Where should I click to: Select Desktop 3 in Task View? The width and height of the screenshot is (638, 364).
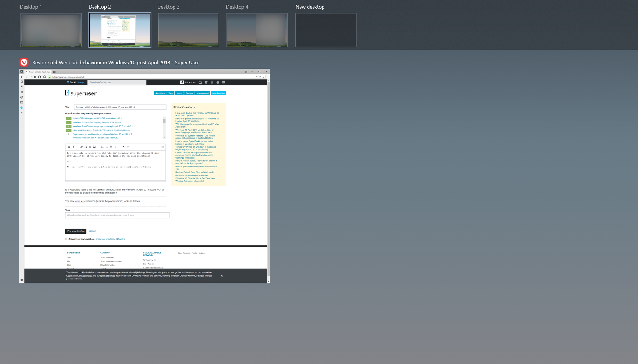pos(189,30)
